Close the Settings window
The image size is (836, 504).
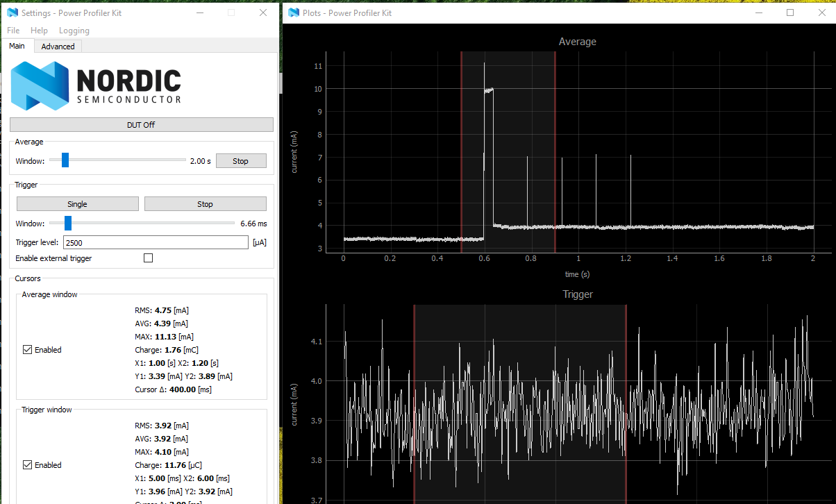pyautogui.click(x=263, y=12)
